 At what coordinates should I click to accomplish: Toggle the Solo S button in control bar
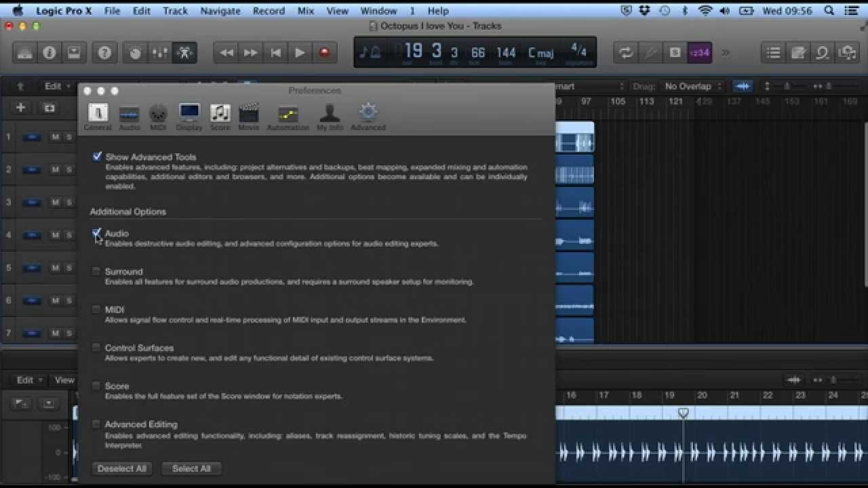(675, 53)
